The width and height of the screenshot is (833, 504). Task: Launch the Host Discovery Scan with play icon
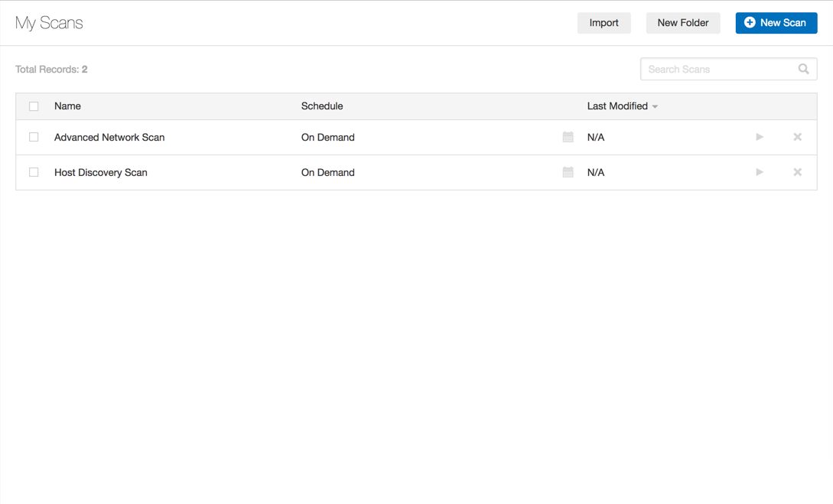point(760,173)
